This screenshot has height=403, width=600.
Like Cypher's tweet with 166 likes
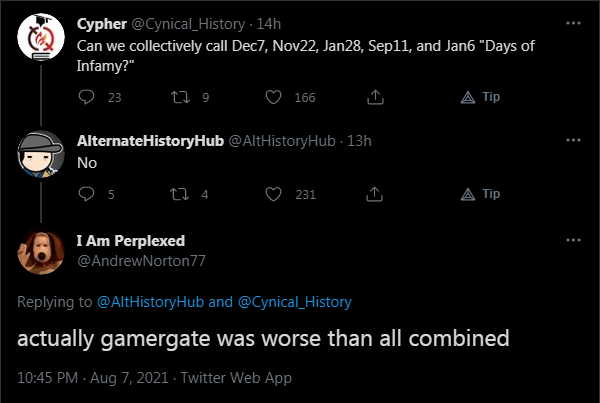pyautogui.click(x=273, y=97)
